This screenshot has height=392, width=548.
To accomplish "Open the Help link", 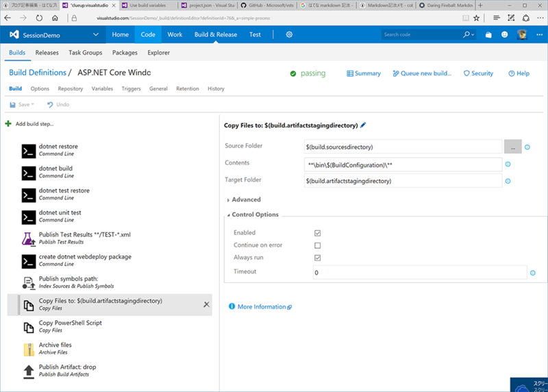I will [519, 73].
